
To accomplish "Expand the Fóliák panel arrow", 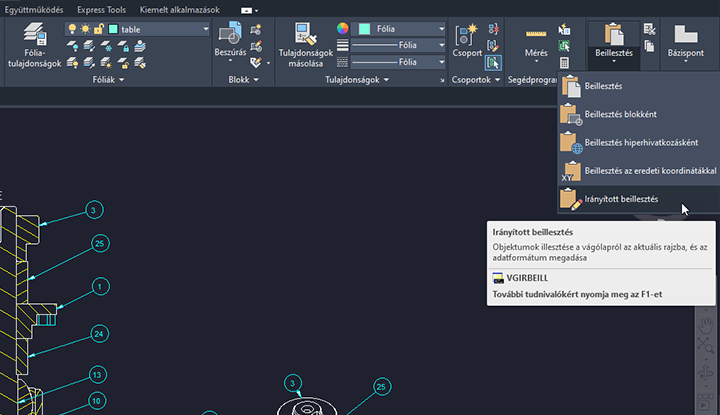I will (x=122, y=80).
